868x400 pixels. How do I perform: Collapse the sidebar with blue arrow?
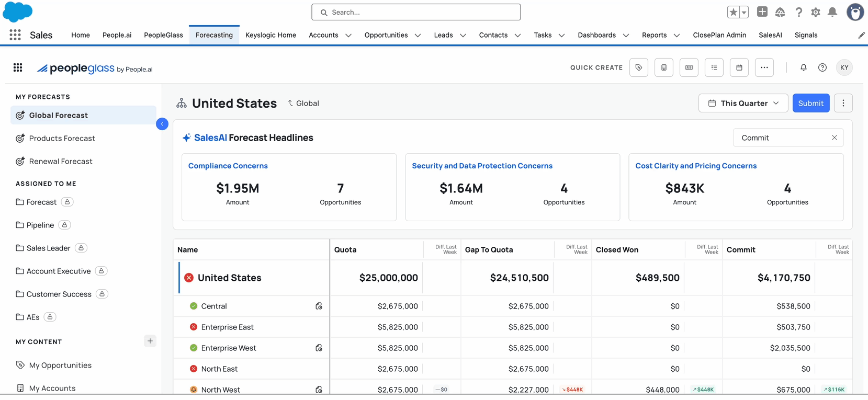(162, 124)
